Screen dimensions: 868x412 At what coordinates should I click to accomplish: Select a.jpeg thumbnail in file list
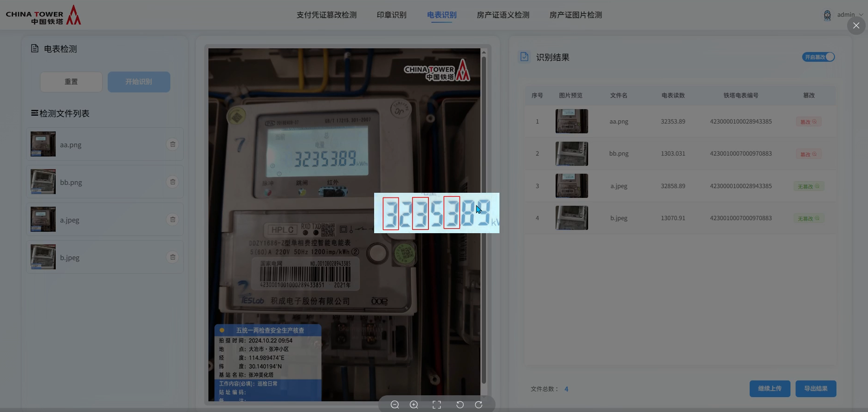click(43, 219)
